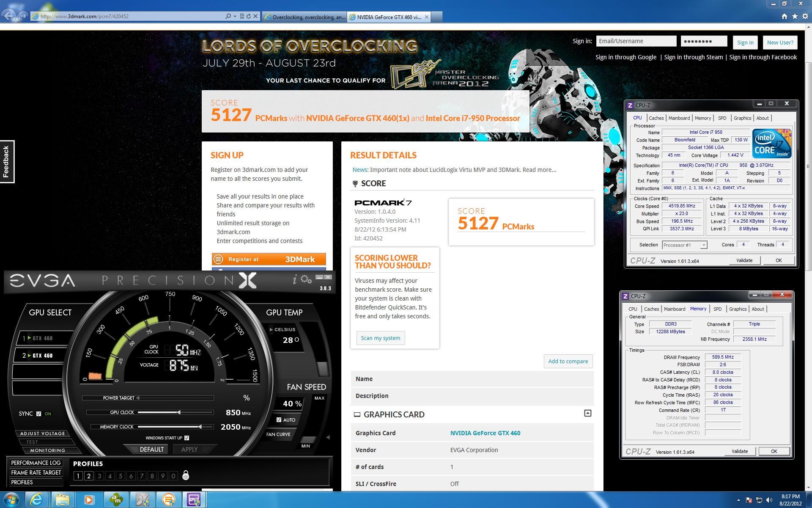Stop page loading with X icon

click(x=255, y=16)
